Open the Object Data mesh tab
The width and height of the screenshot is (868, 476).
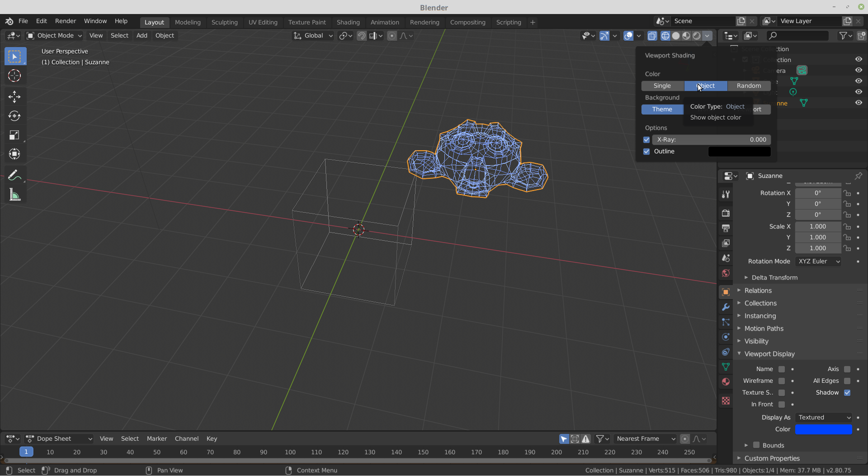726,367
